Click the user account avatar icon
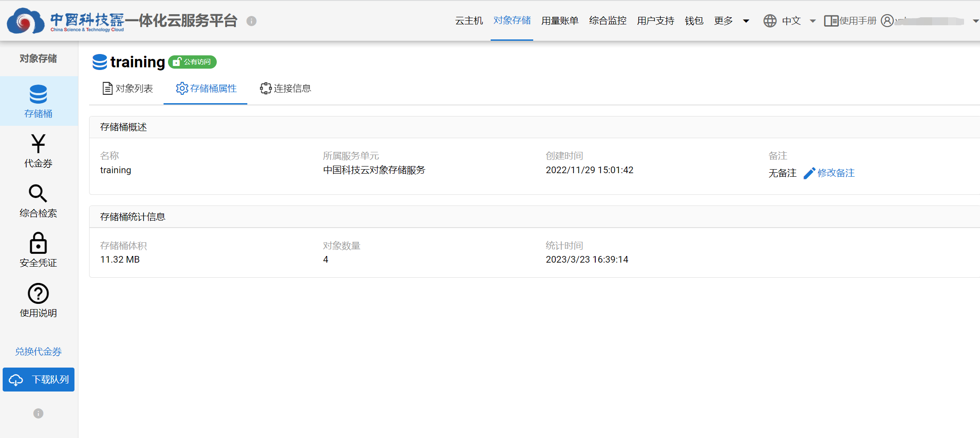Screen dimensions: 980x438 tap(887, 21)
